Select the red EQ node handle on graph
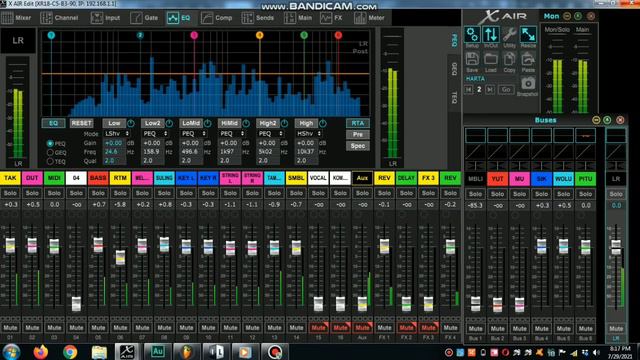 338,36
